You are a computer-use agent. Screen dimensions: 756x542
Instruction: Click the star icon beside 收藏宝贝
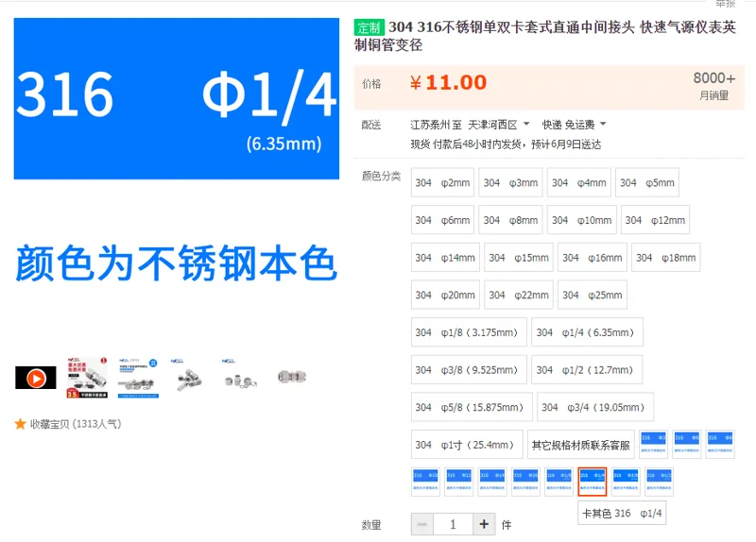[x=20, y=424]
